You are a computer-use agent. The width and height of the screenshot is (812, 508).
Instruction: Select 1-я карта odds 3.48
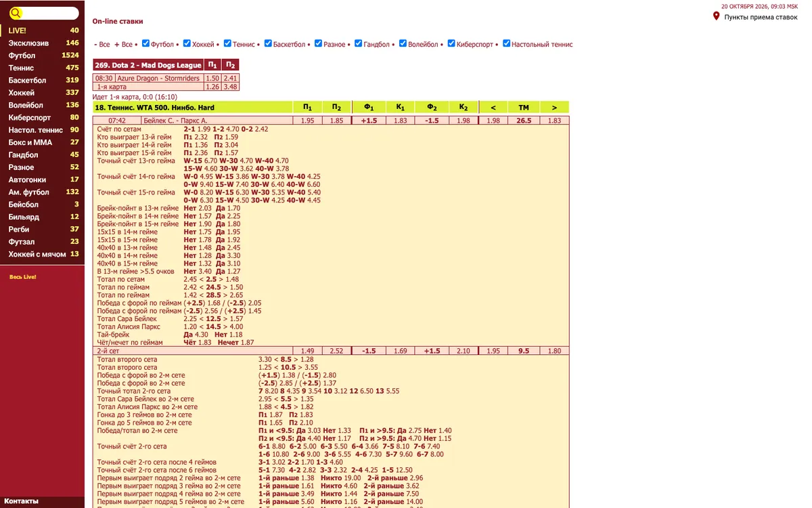tap(231, 87)
